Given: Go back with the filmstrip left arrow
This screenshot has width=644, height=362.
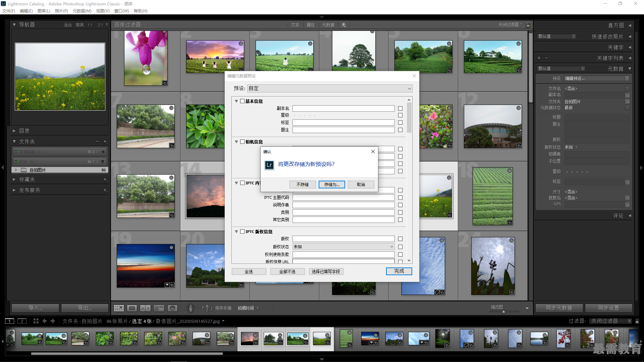Looking at the screenshot, I should (x=44, y=321).
